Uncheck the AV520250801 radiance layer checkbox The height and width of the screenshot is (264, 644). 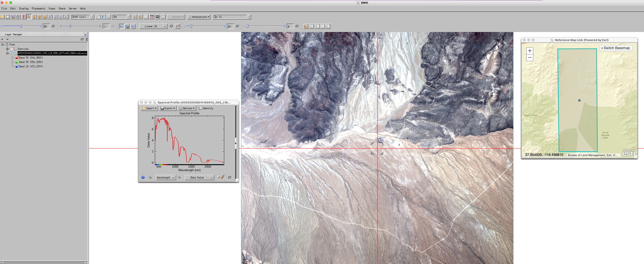pyautogui.click(x=11, y=53)
